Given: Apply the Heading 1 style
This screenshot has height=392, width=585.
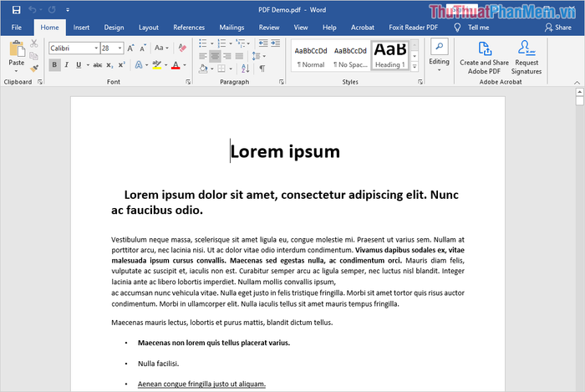Looking at the screenshot, I should pos(390,56).
